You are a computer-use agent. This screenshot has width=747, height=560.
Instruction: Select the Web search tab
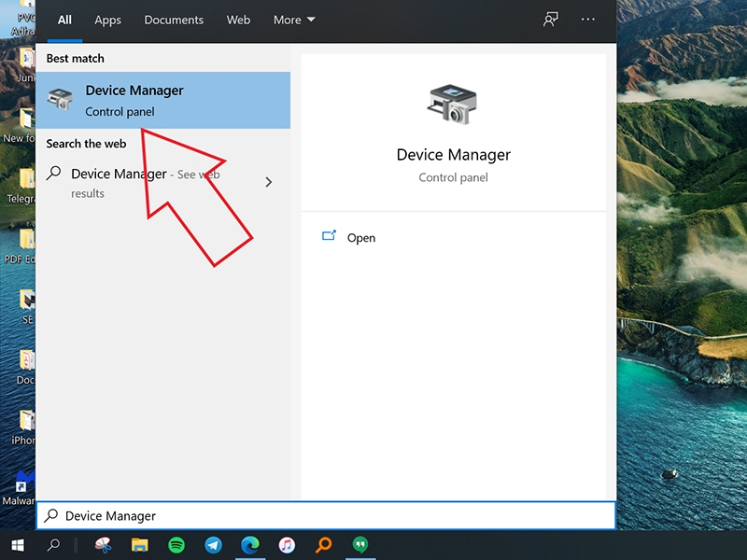coord(238,20)
